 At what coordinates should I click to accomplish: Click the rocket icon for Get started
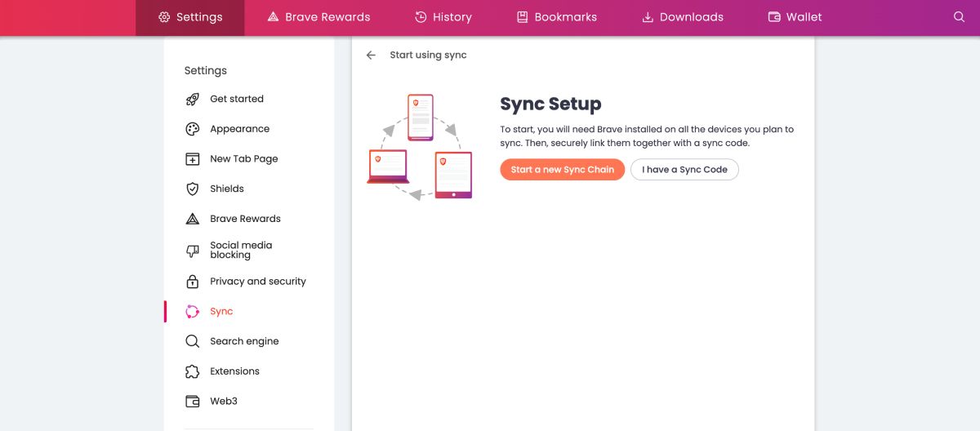[x=193, y=100]
